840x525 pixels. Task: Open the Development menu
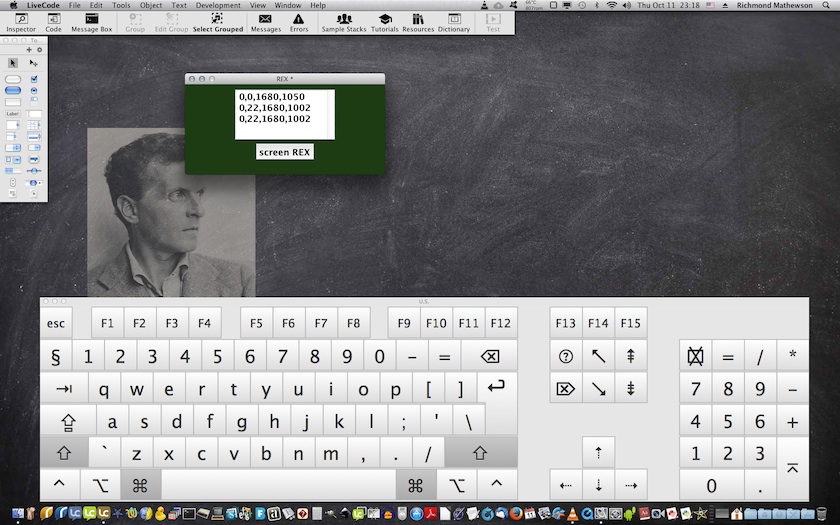tap(218, 5)
